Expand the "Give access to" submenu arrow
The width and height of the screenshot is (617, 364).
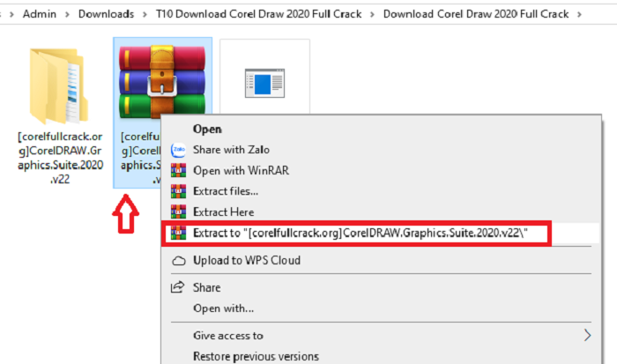click(587, 335)
